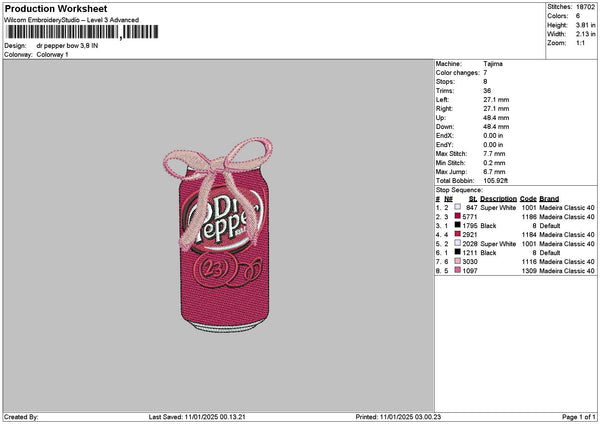
Task: Click thread code '1184' in stop 4
Action: [529, 235]
